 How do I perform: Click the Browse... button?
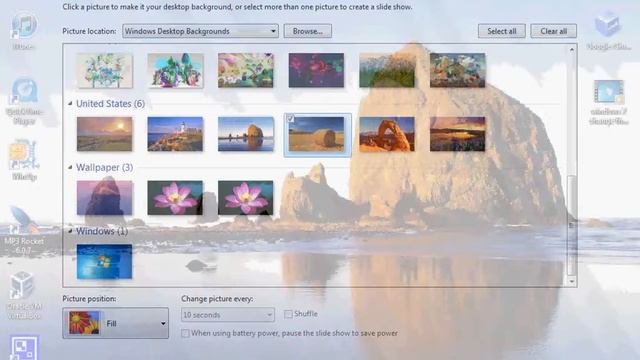[x=308, y=31]
